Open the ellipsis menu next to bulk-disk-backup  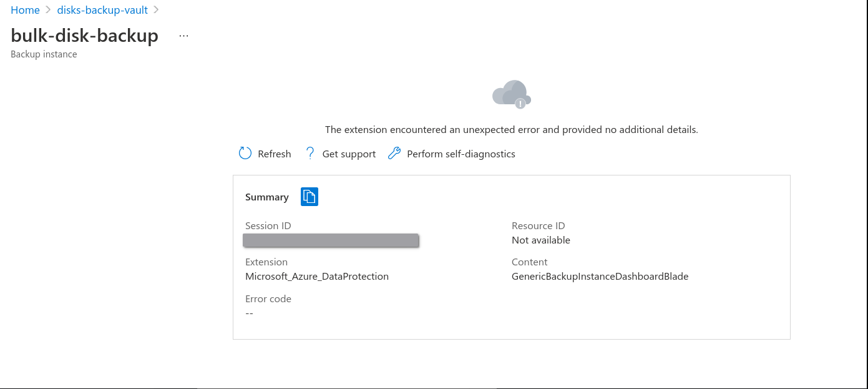[x=183, y=35]
